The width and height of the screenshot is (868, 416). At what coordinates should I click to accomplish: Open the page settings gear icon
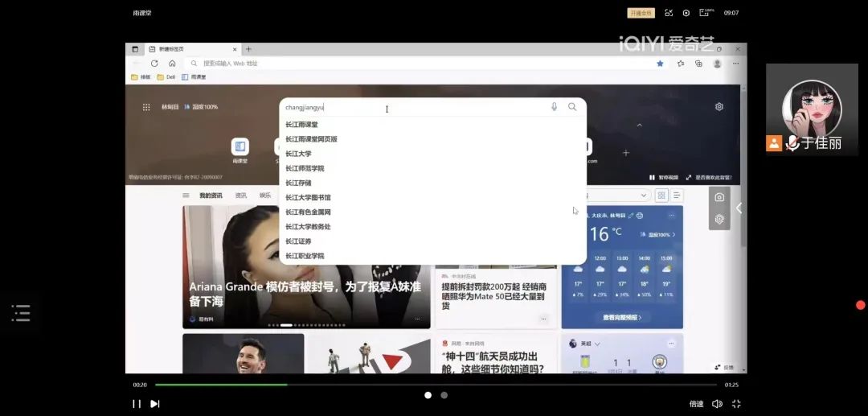point(719,107)
